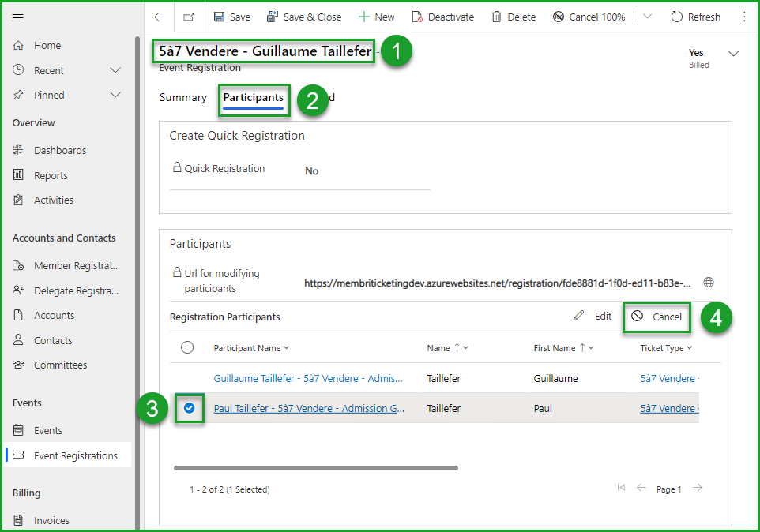Expand the Recent section in sidebar
The image size is (760, 532).
115,70
